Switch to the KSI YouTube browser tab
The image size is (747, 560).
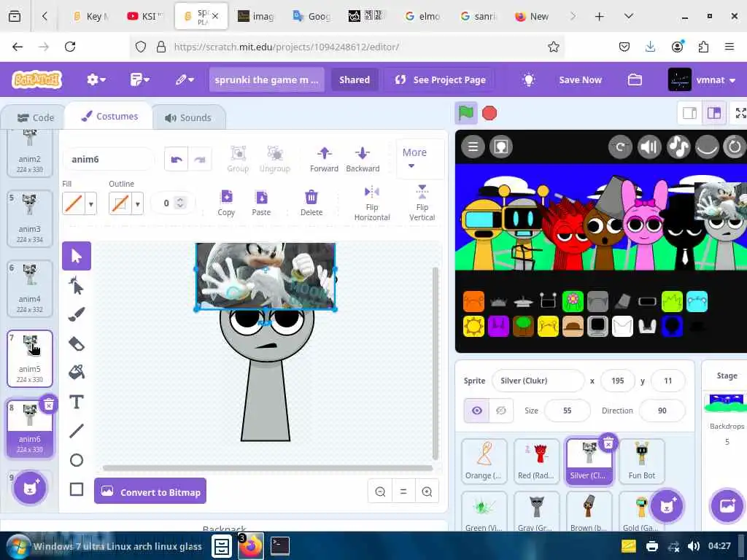coord(145,16)
